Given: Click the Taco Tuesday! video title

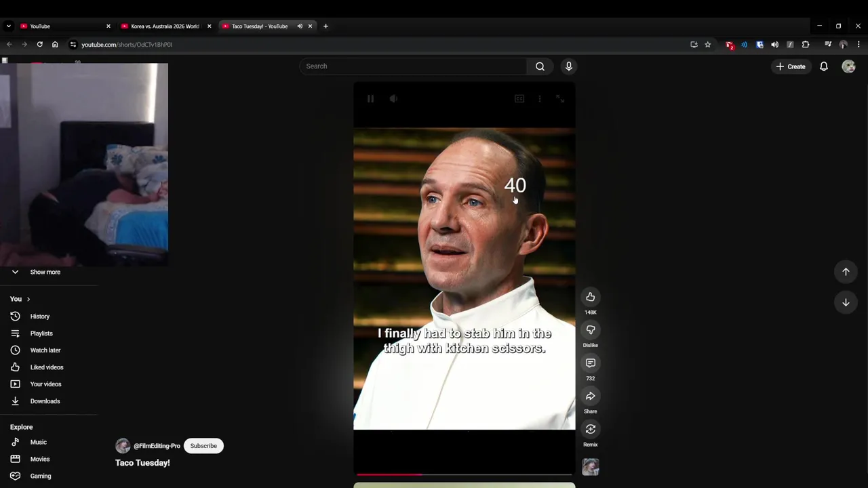Looking at the screenshot, I should tap(142, 463).
